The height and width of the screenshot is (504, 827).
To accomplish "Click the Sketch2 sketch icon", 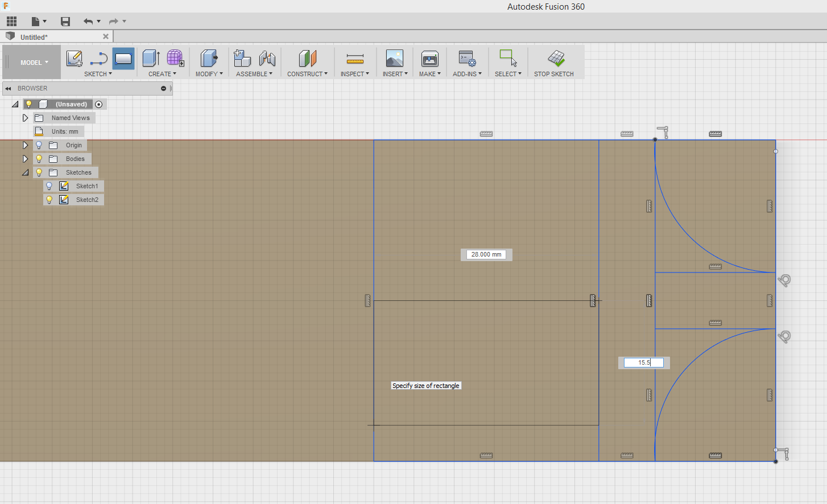I will [64, 200].
